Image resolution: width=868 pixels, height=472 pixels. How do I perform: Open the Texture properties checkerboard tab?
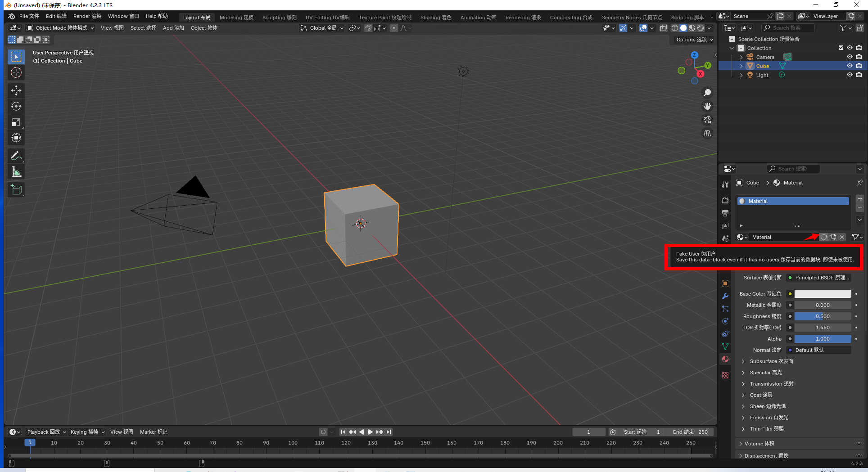(725, 375)
